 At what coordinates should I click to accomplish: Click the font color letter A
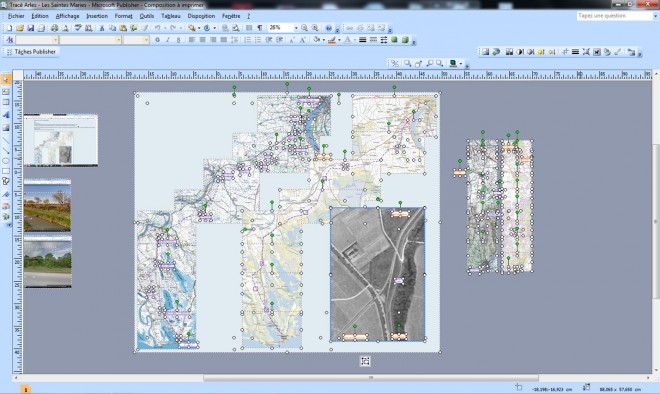click(348, 40)
